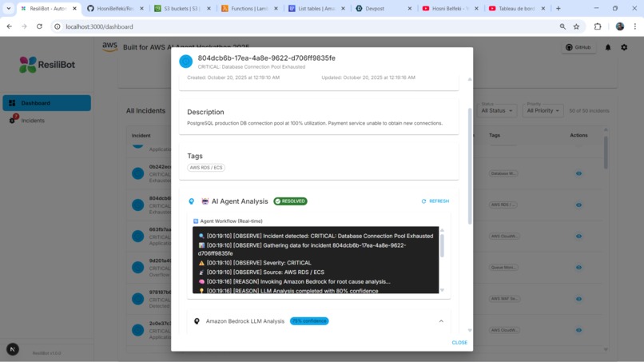
Task: Click the Next.js dev indicator icon
Action: [x=13, y=349]
